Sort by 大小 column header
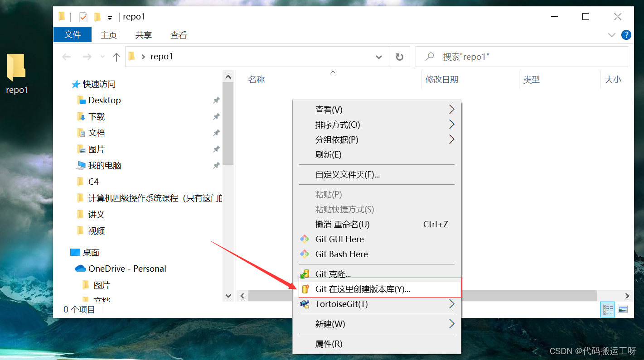The width and height of the screenshot is (644, 360). click(613, 80)
